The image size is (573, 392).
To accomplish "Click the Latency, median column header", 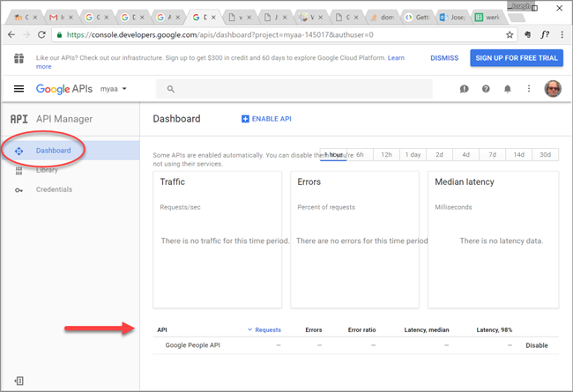I will point(427,329).
